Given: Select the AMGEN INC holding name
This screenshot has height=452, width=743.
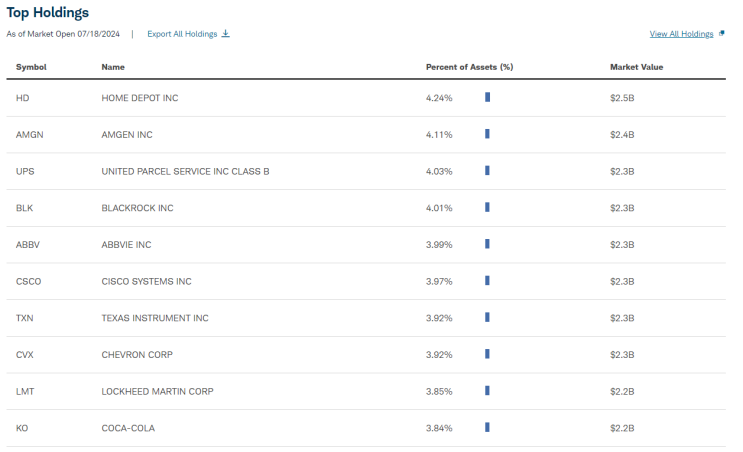Looking at the screenshot, I should pos(127,134).
